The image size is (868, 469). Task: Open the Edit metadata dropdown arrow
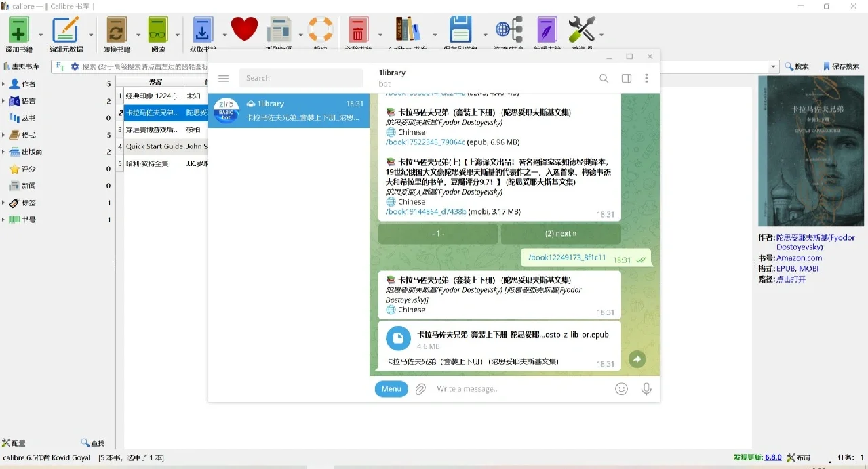coord(91,35)
